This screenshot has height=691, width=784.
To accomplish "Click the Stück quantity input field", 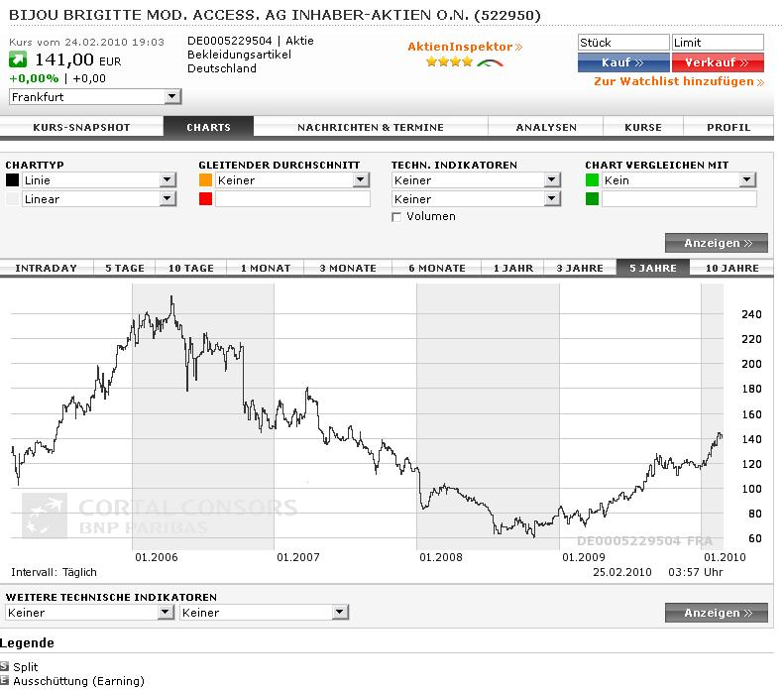I will click(x=623, y=43).
